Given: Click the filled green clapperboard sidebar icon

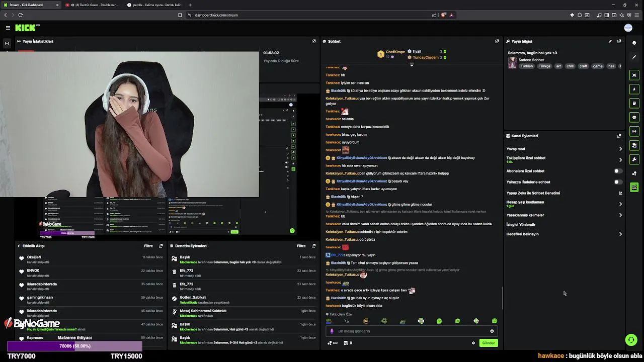Looking at the screenshot, I should coord(634,188).
